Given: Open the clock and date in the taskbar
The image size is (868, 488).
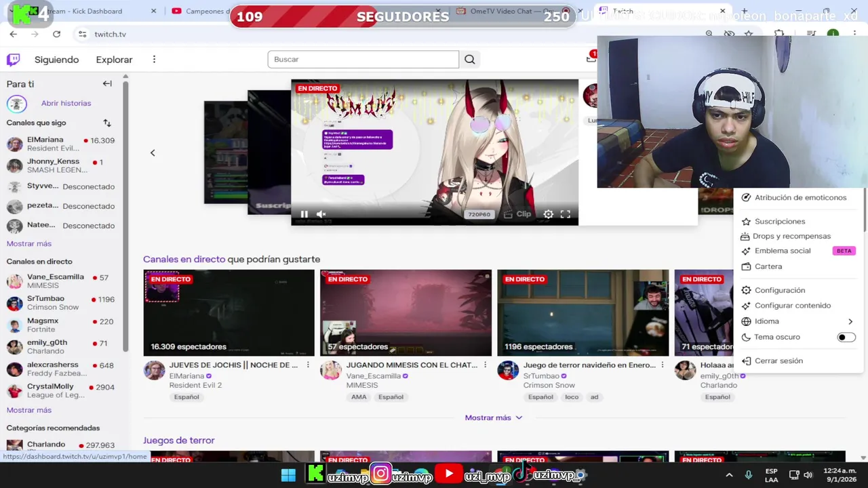Looking at the screenshot, I should tap(840, 475).
